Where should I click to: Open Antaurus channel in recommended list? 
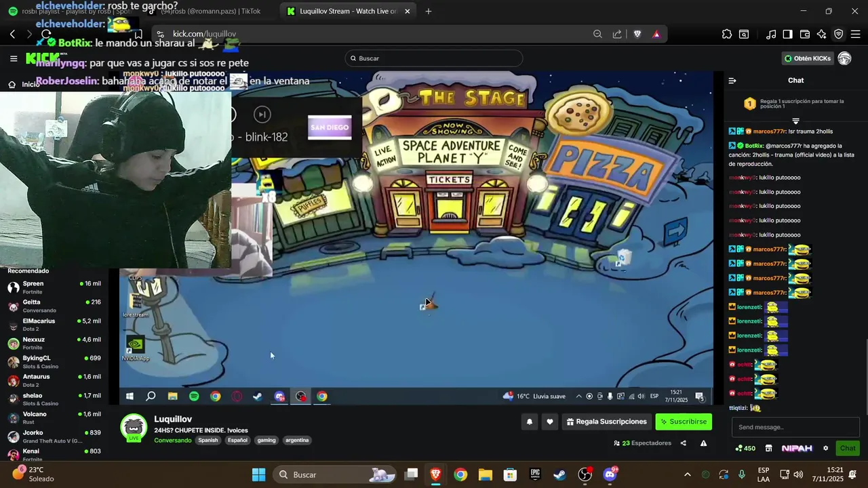pyautogui.click(x=54, y=380)
